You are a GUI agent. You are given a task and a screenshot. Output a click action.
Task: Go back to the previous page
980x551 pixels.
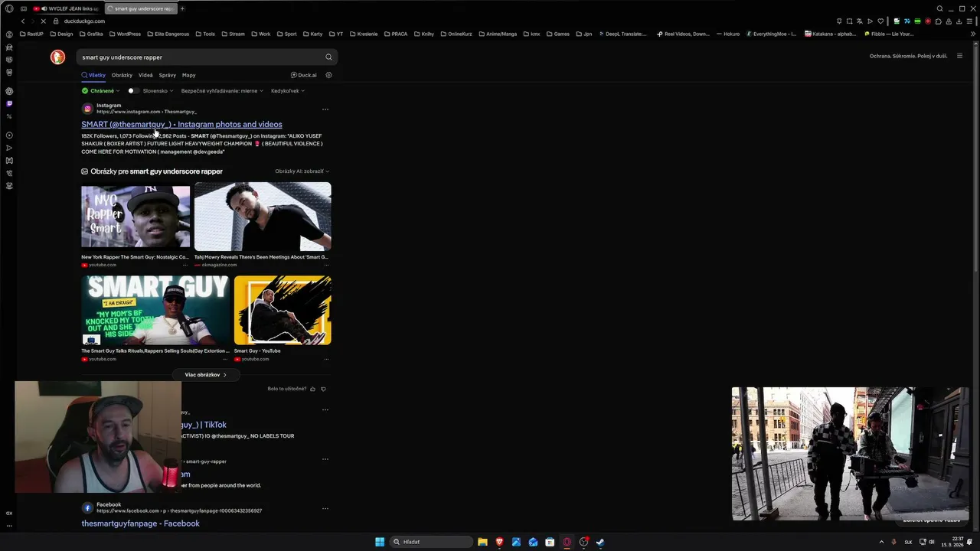tap(22, 21)
